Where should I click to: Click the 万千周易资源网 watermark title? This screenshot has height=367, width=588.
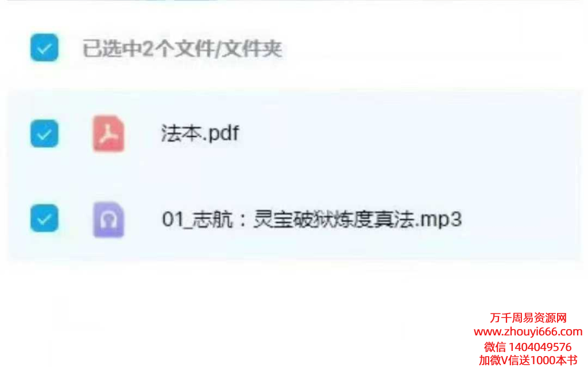[528, 318]
